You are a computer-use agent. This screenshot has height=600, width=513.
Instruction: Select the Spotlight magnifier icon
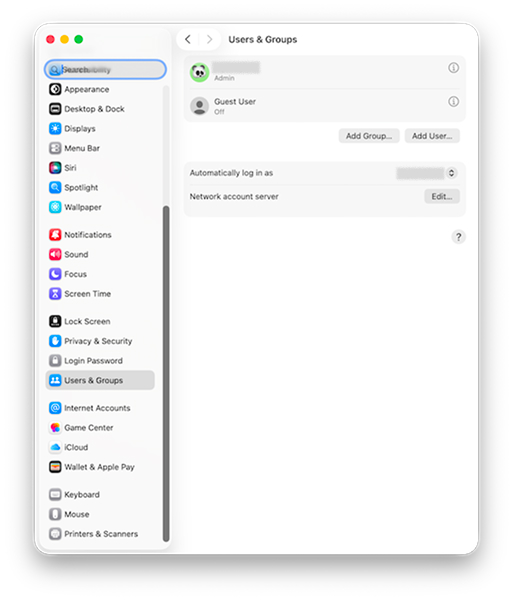pyautogui.click(x=55, y=188)
